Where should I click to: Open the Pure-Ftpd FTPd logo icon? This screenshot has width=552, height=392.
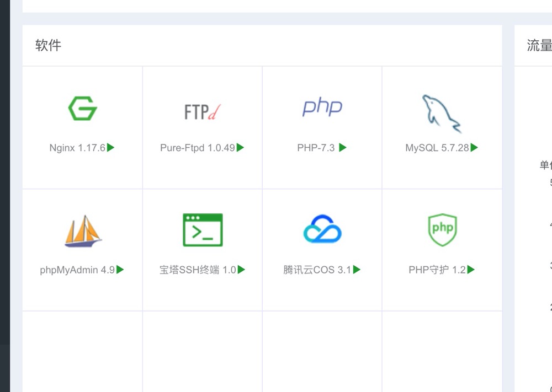point(203,112)
